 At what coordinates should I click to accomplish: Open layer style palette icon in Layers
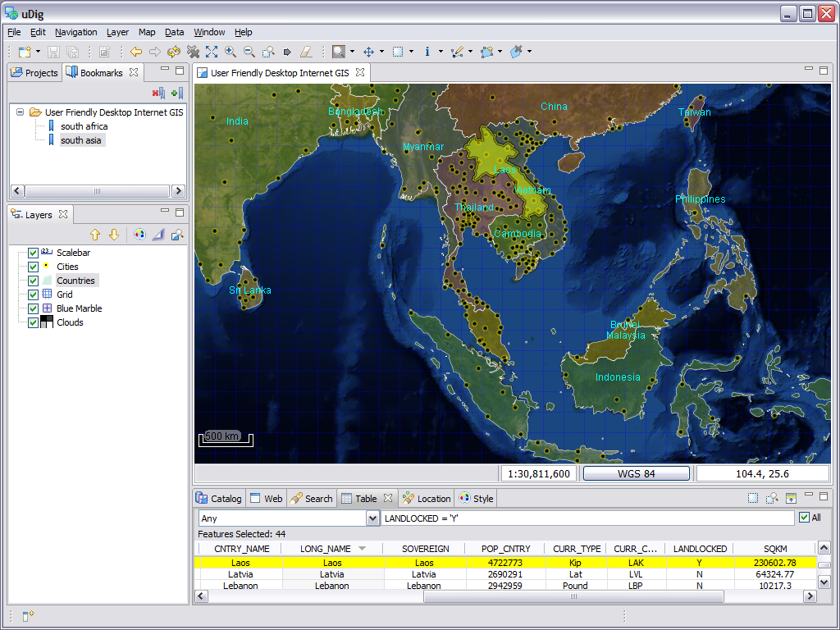140,235
